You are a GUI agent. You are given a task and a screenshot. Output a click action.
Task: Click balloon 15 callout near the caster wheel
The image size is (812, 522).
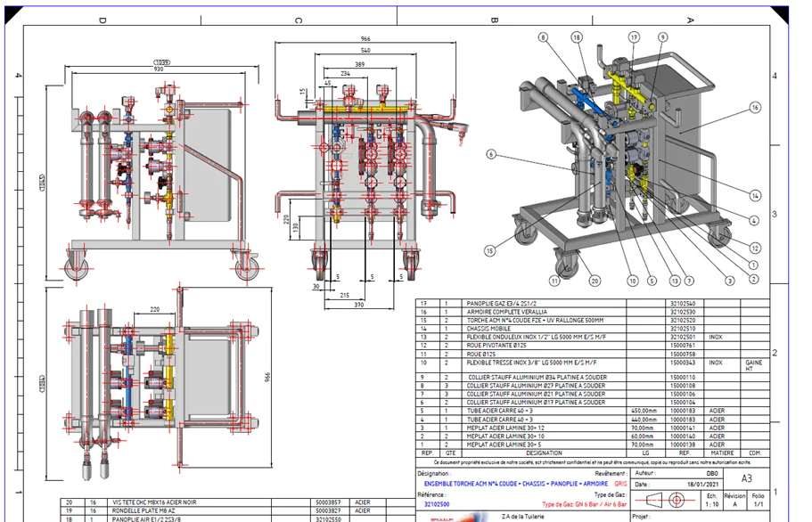click(x=489, y=251)
